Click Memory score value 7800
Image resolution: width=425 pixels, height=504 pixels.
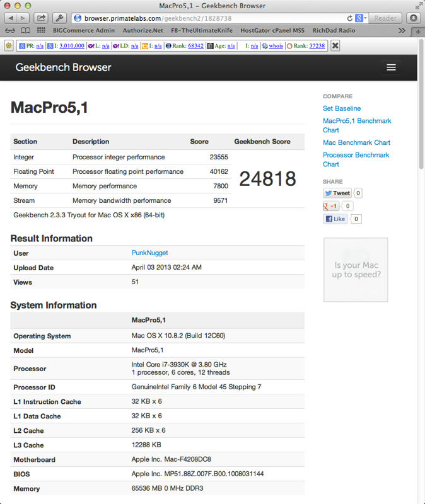coord(221,186)
